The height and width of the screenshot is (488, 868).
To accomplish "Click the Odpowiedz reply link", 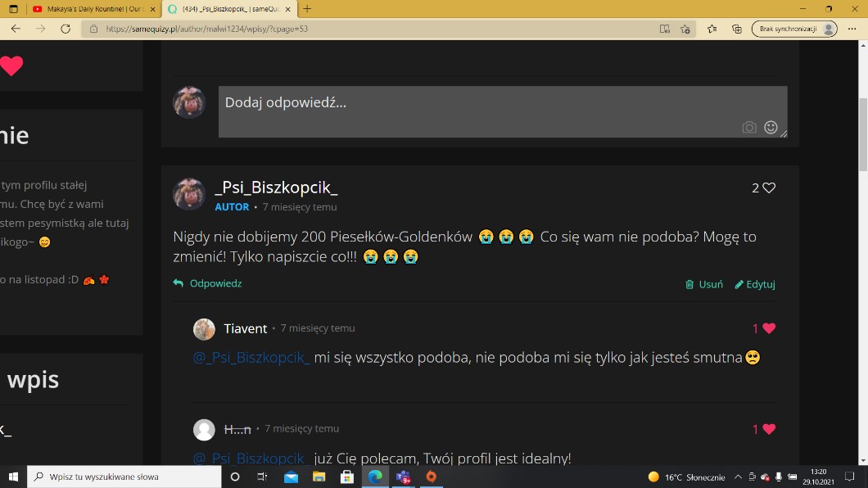I will [208, 283].
